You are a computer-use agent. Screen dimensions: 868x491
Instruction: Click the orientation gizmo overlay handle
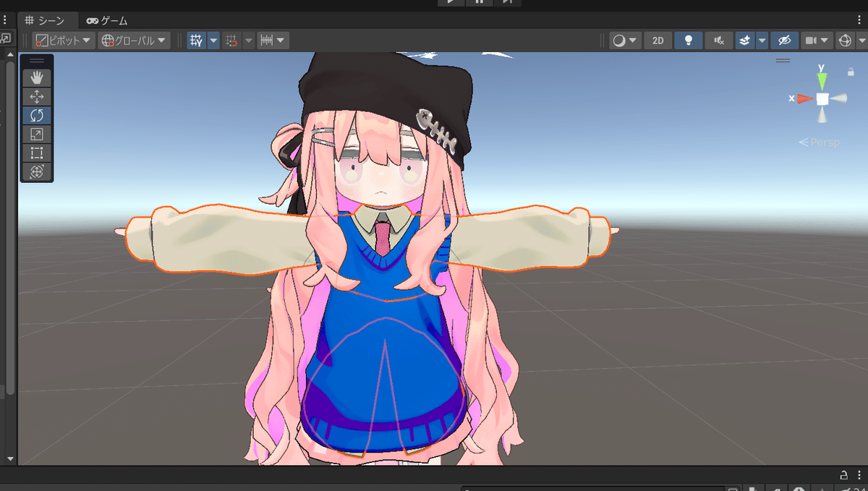(783, 61)
